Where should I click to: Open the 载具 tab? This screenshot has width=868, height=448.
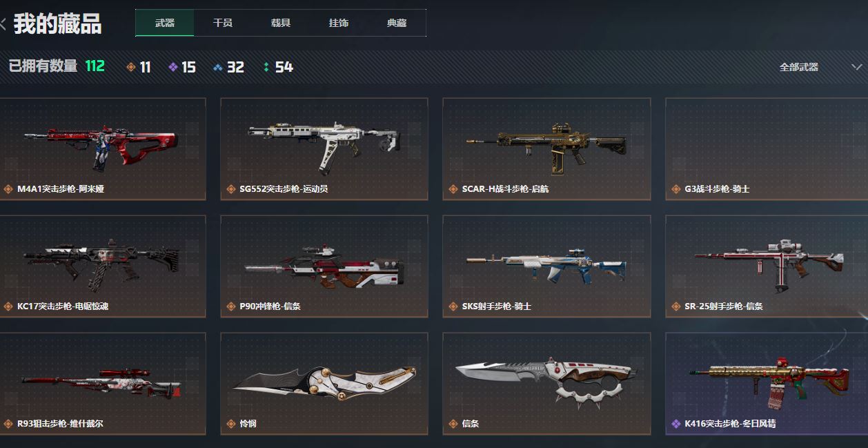coord(281,23)
